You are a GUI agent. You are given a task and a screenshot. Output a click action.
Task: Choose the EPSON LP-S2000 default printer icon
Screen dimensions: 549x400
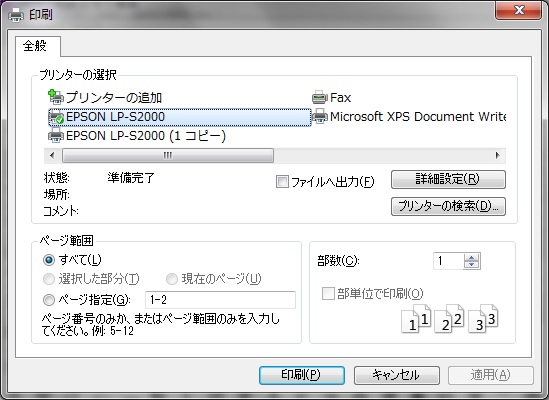(x=56, y=117)
